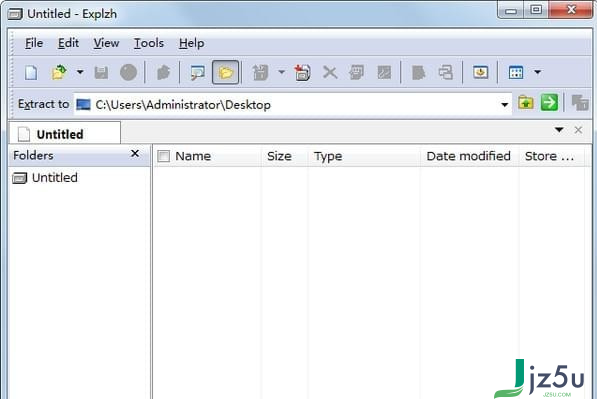Click the grayed icon right of delete X
Screen dimensions: 597x399
(x=356, y=72)
